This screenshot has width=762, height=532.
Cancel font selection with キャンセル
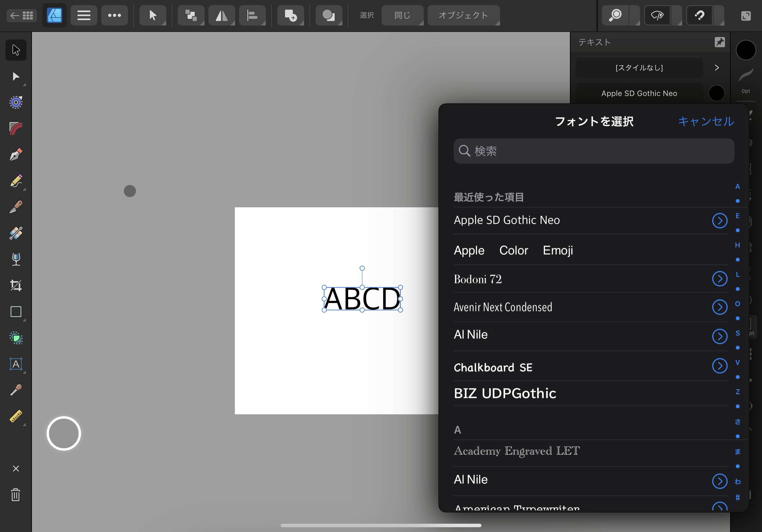pyautogui.click(x=706, y=122)
